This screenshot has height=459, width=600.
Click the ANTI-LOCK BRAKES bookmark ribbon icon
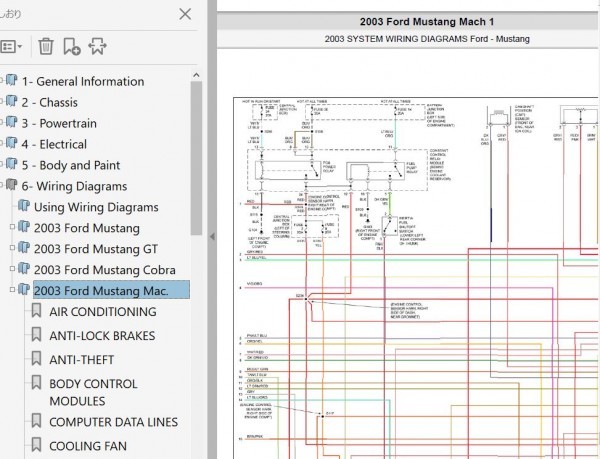[x=36, y=334]
